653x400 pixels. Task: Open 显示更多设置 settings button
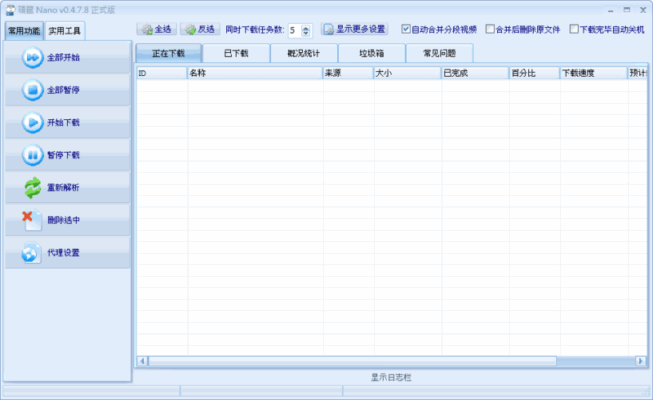(x=354, y=29)
